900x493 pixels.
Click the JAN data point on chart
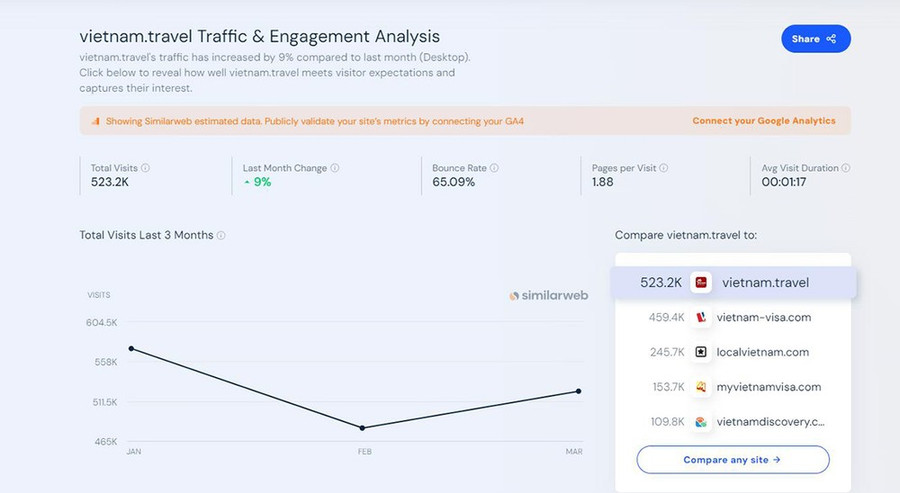click(x=131, y=348)
